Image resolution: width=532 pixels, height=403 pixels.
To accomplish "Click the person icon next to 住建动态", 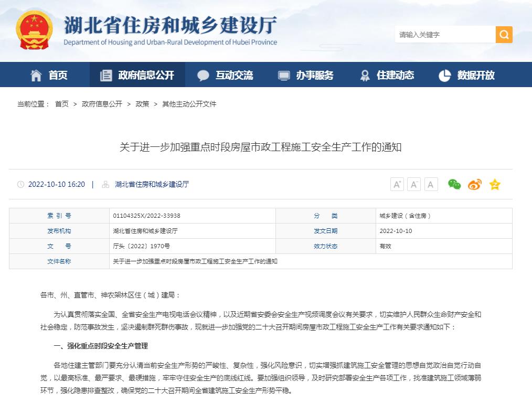I will pos(365,75).
